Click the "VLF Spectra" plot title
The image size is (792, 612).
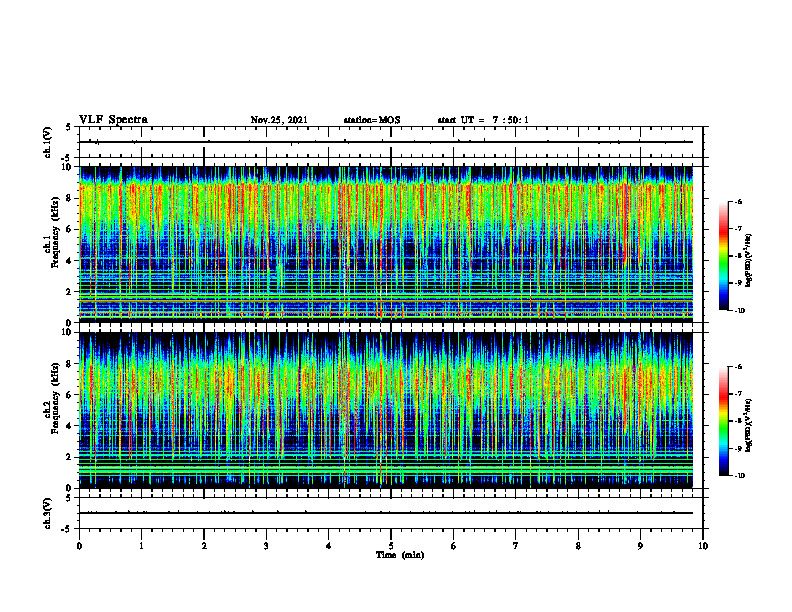(113, 120)
